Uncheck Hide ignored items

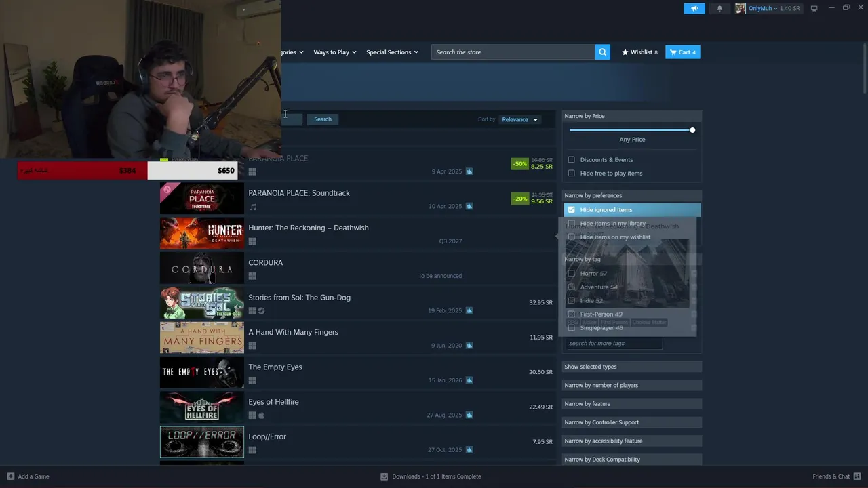(572, 210)
